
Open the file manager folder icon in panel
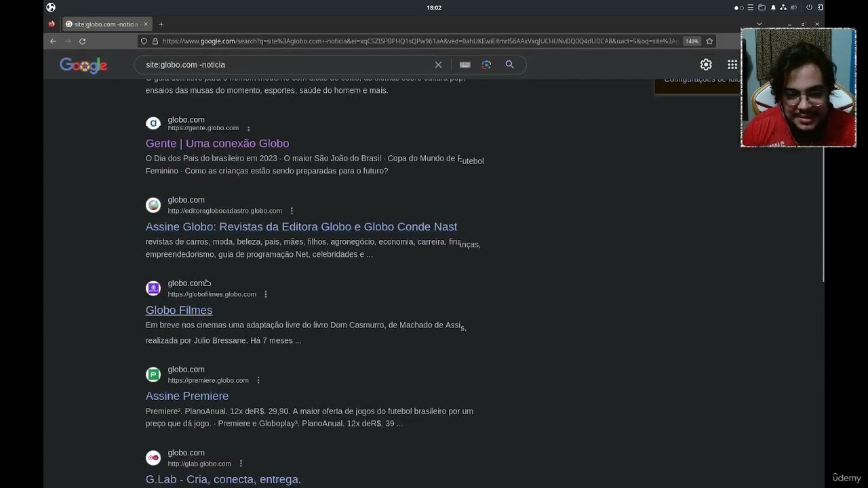click(762, 7)
